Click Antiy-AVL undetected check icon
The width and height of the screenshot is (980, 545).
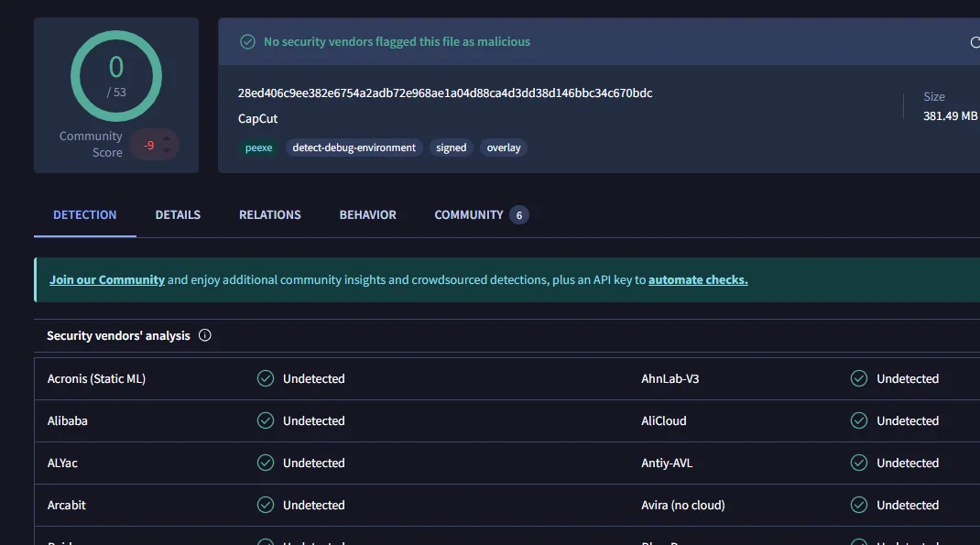[x=859, y=463]
